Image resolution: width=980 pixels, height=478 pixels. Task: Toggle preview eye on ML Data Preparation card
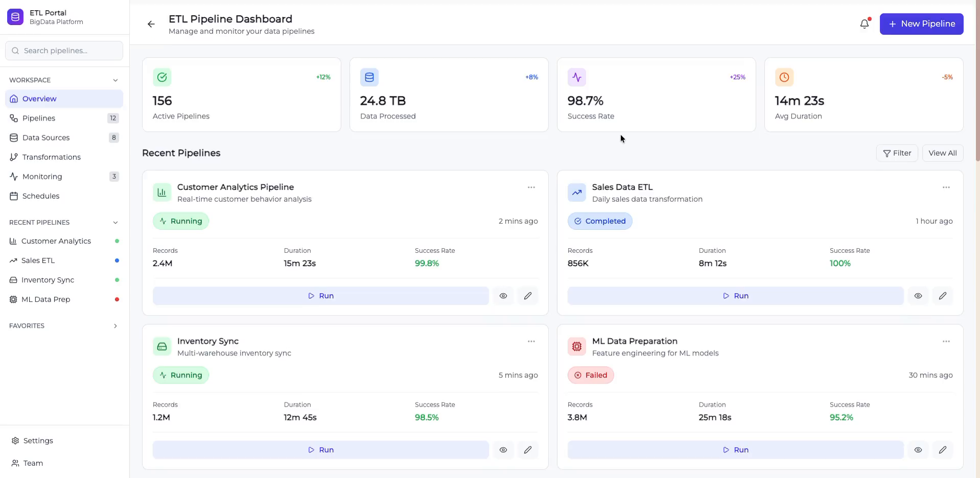pos(918,450)
